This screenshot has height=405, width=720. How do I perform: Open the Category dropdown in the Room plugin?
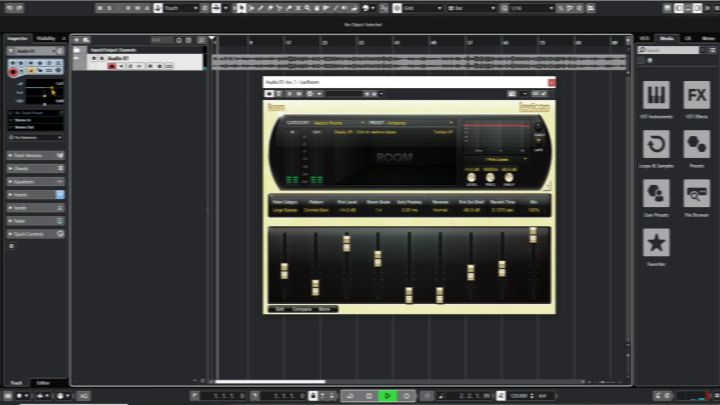pos(339,123)
